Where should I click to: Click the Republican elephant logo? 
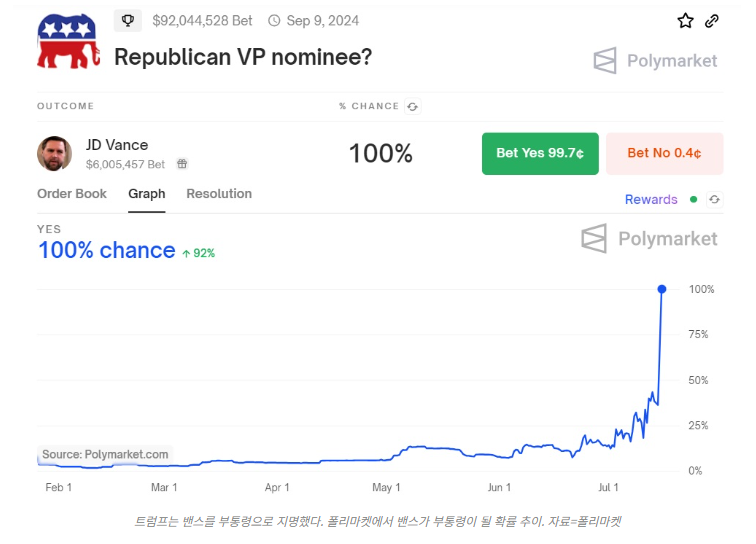click(67, 42)
